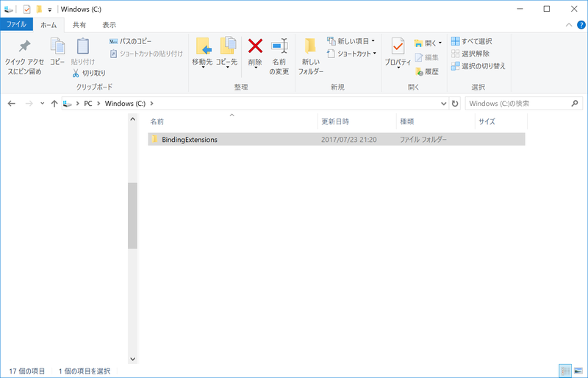Collapse the ribbon with the chevron

(x=568, y=25)
